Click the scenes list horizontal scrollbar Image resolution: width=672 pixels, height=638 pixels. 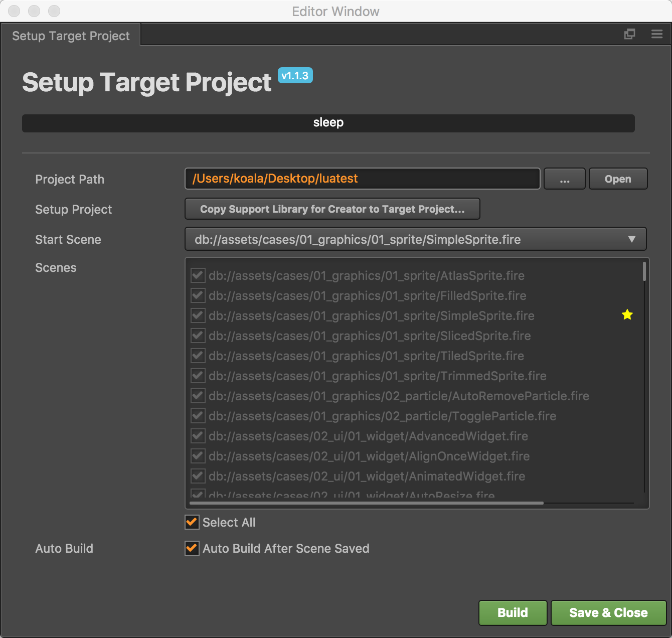pyautogui.click(x=367, y=503)
